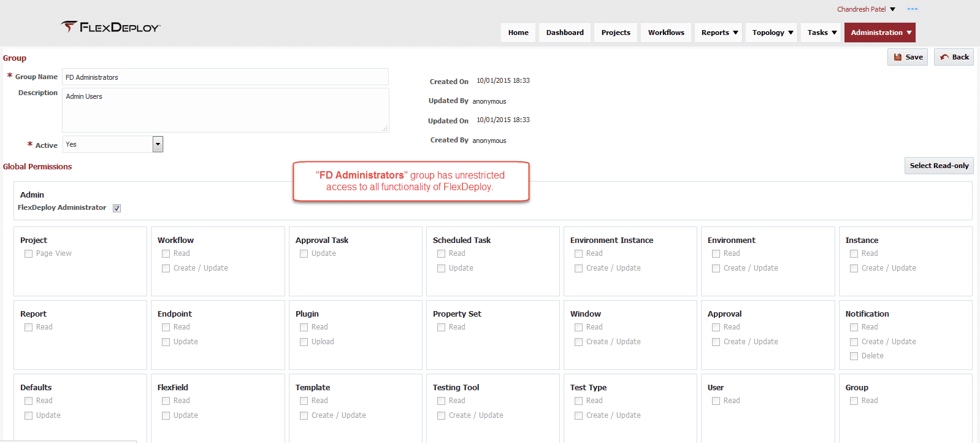The height and width of the screenshot is (443, 980).
Task: Open the Tasks dropdown menu
Action: [x=821, y=33]
